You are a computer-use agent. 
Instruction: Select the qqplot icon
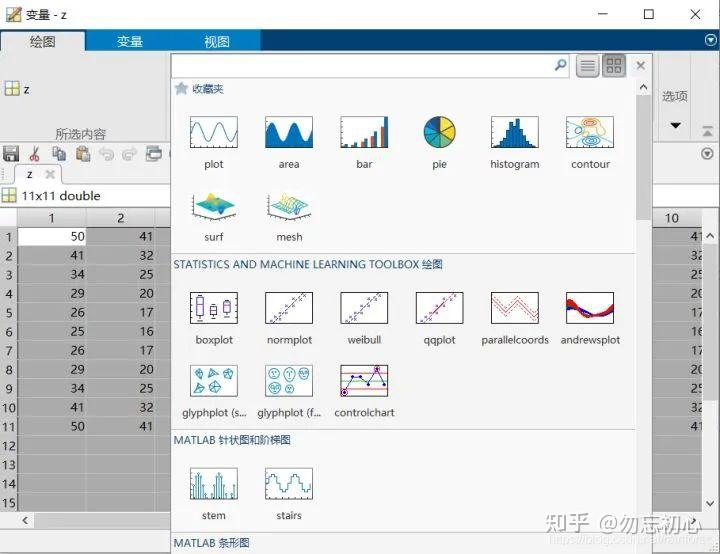[439, 308]
